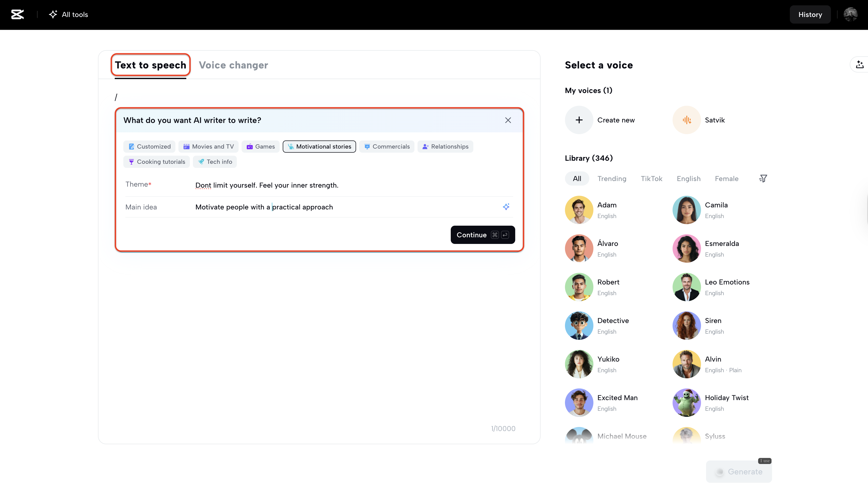Image resolution: width=868 pixels, height=499 pixels.
Task: Switch library filter to Trending
Action: click(612, 178)
